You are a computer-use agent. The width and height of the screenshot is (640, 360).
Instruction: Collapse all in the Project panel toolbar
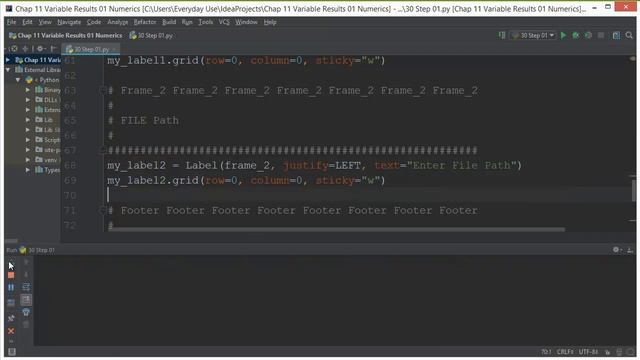tap(25, 49)
